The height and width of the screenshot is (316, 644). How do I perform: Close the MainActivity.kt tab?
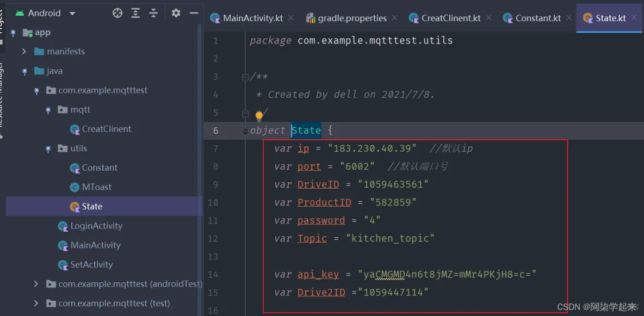click(291, 18)
